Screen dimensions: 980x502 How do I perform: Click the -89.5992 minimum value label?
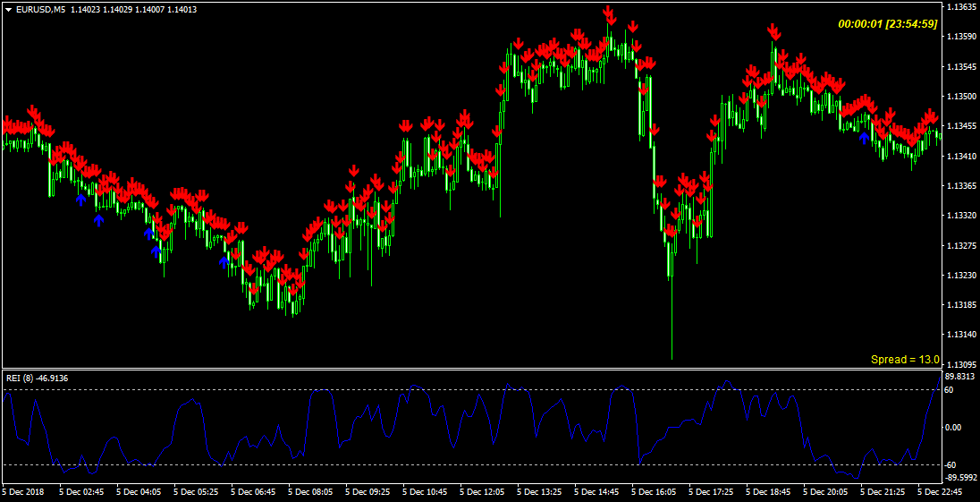tap(959, 477)
